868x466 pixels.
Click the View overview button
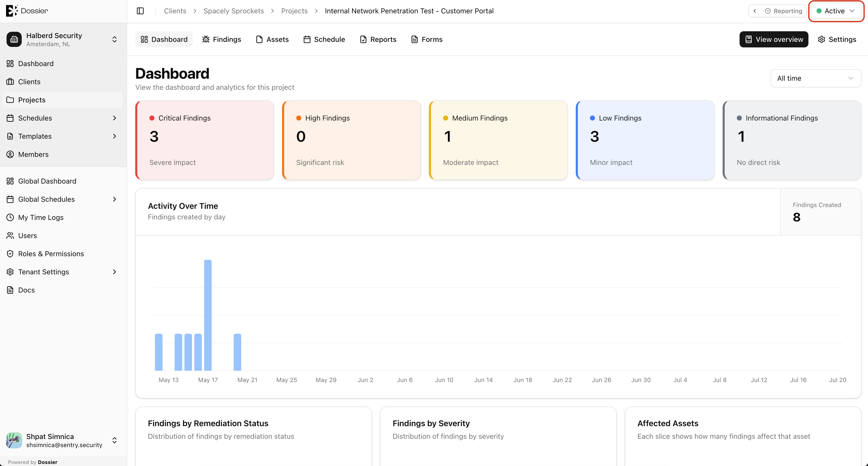click(774, 39)
